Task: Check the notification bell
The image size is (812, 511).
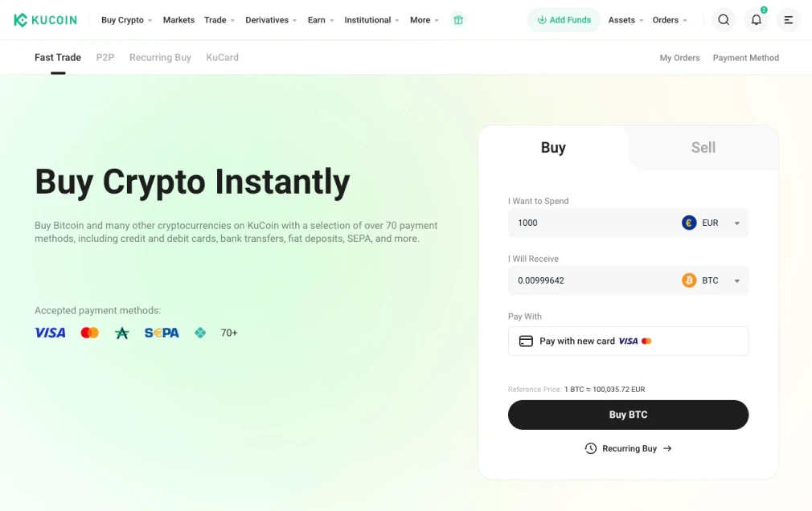Action: [755, 20]
